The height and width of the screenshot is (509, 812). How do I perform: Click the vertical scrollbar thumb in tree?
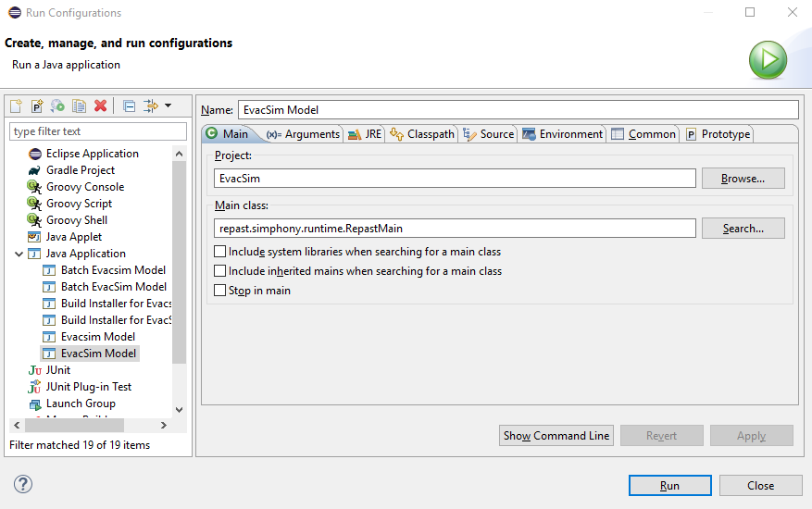180,262
